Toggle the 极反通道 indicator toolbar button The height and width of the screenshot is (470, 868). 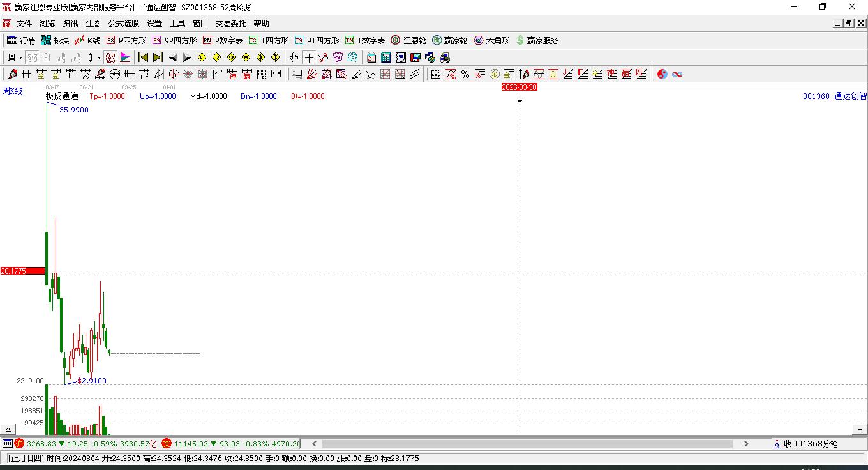click(x=110, y=57)
